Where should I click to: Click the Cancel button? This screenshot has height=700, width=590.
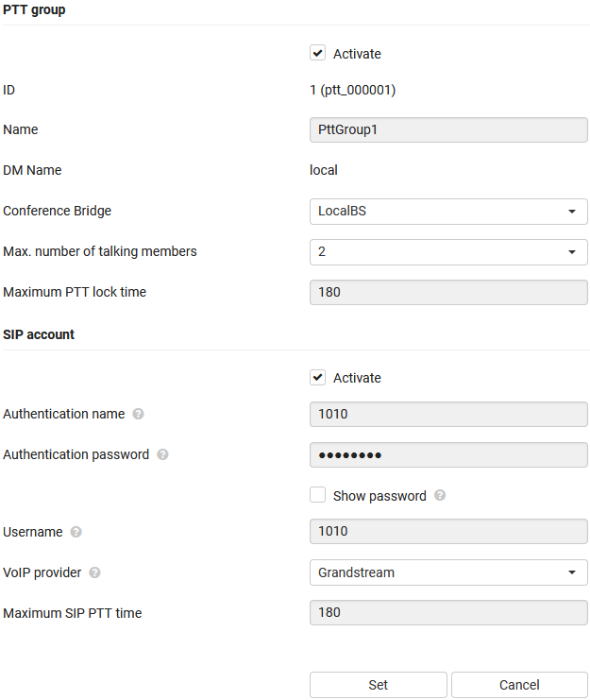(519, 685)
